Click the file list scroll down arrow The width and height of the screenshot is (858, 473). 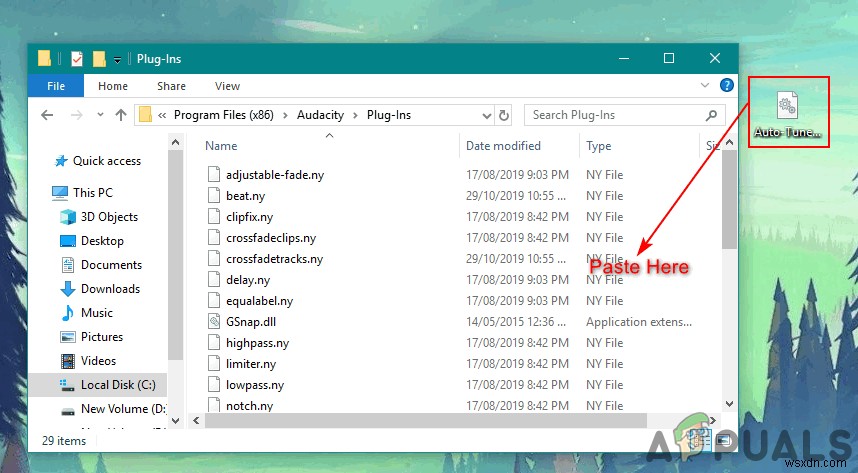(729, 404)
